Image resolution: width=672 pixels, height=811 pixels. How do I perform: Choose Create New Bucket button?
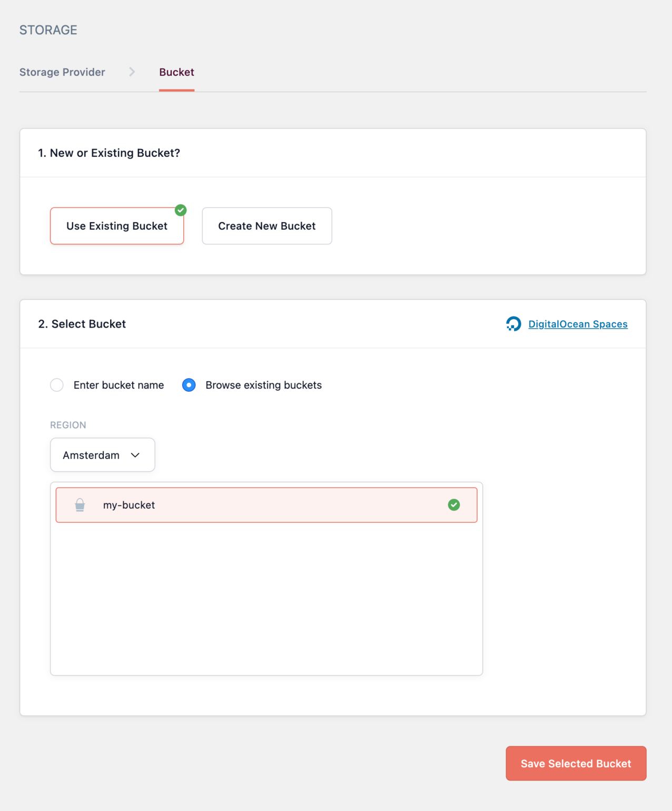point(267,226)
